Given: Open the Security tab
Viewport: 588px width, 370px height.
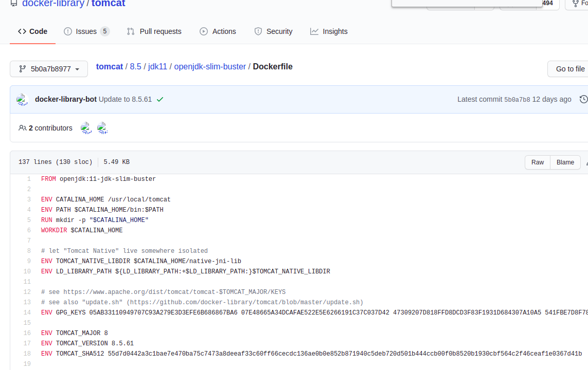Looking at the screenshot, I should 273,31.
